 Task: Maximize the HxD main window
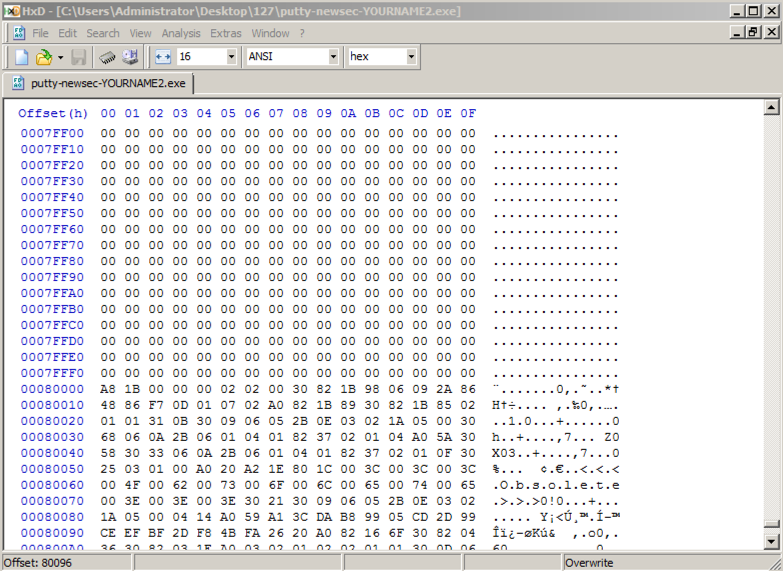pyautogui.click(x=754, y=10)
